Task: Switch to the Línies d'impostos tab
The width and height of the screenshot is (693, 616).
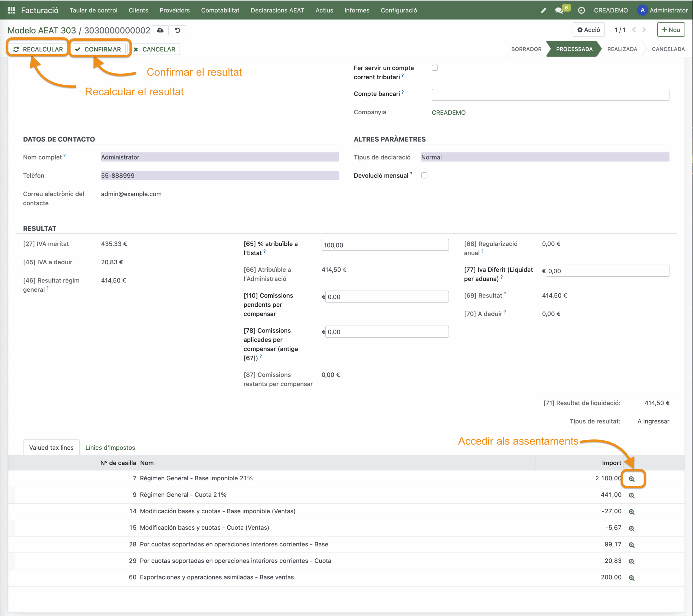Action: 110,447
